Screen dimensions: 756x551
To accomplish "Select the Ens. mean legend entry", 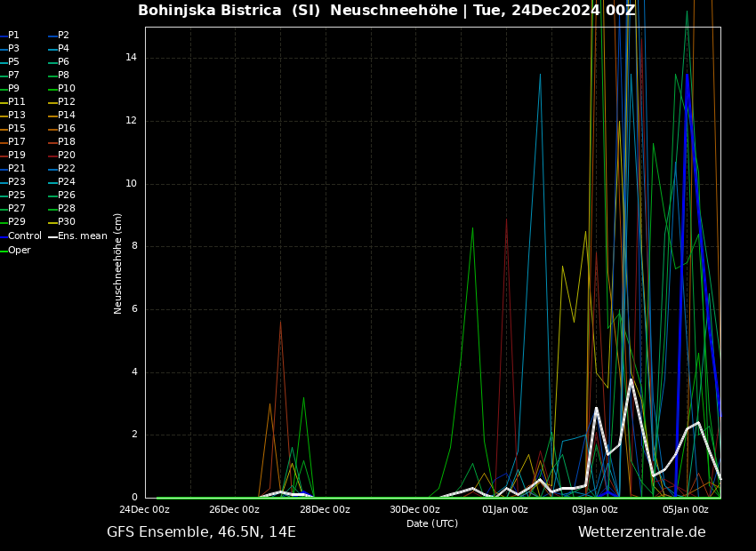I will tap(82, 236).
